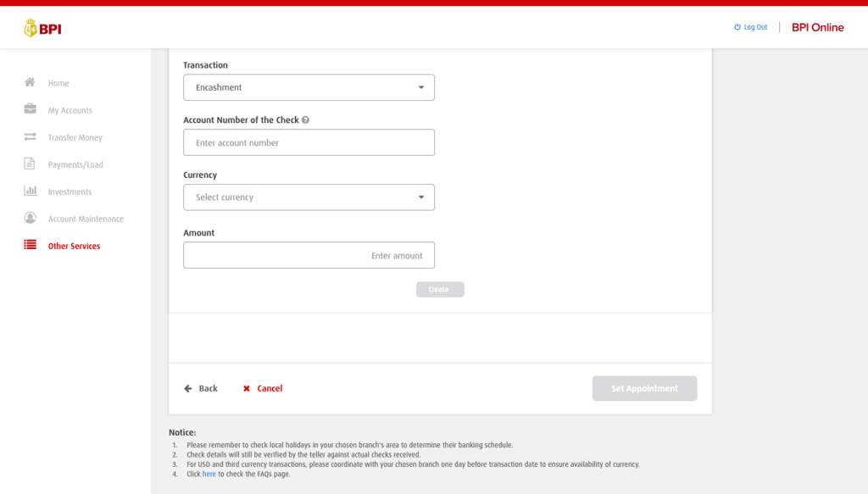The image size is (868, 494).
Task: Focus the Enter account number field
Action: pos(309,142)
